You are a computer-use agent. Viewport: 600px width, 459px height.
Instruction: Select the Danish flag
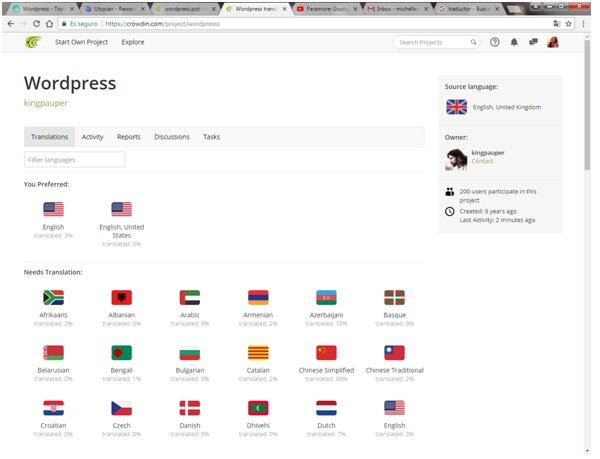click(190, 408)
